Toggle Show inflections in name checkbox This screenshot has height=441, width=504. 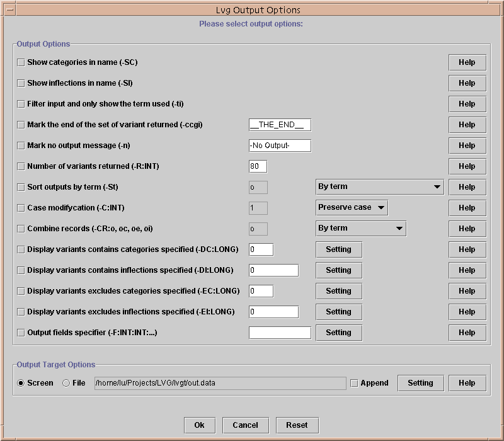(x=21, y=83)
